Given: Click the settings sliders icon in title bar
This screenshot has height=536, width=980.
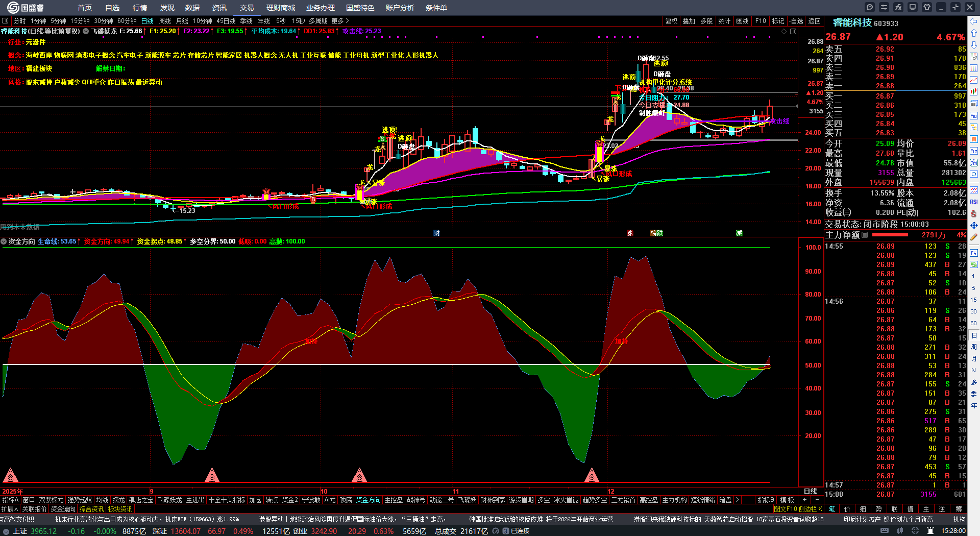Looking at the screenshot, I should 884,7.
